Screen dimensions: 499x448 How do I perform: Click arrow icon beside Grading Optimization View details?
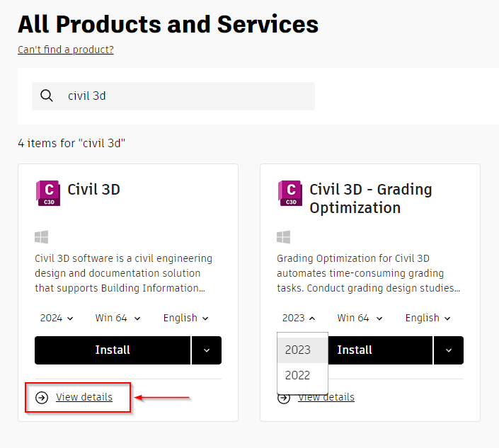pyautogui.click(x=284, y=398)
